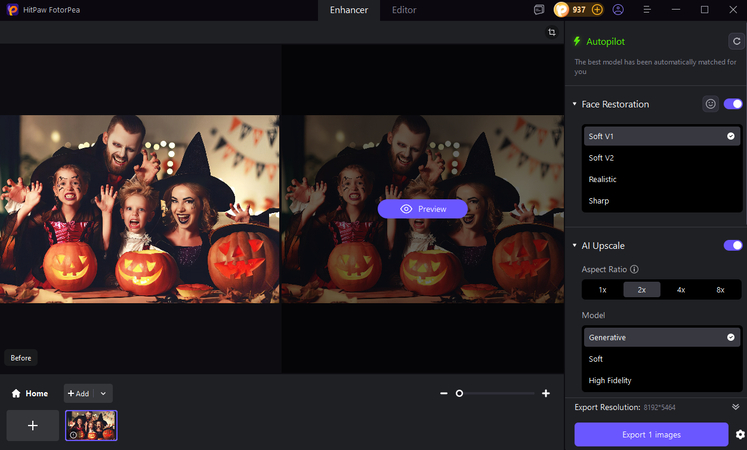Viewport: 747px width, 450px height.
Task: Add image with the large plus tile
Action: [x=32, y=425]
